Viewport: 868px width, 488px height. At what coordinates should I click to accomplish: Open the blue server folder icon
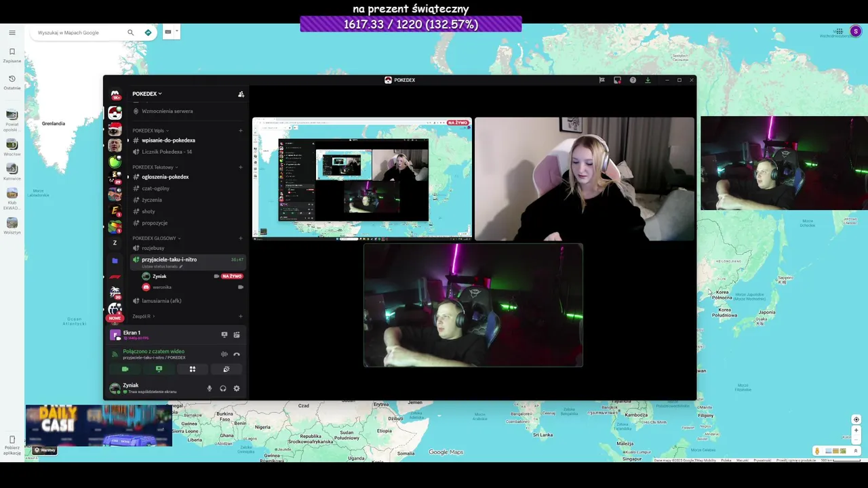115,260
